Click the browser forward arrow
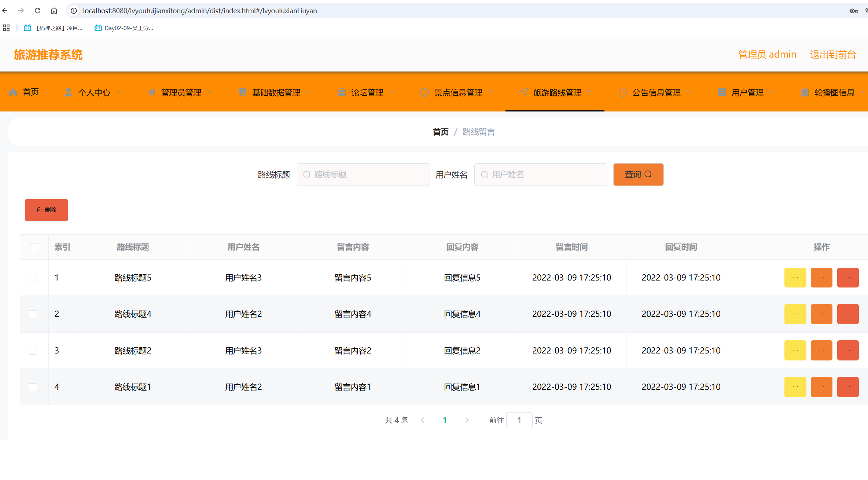This screenshot has width=868, height=480. click(x=21, y=11)
